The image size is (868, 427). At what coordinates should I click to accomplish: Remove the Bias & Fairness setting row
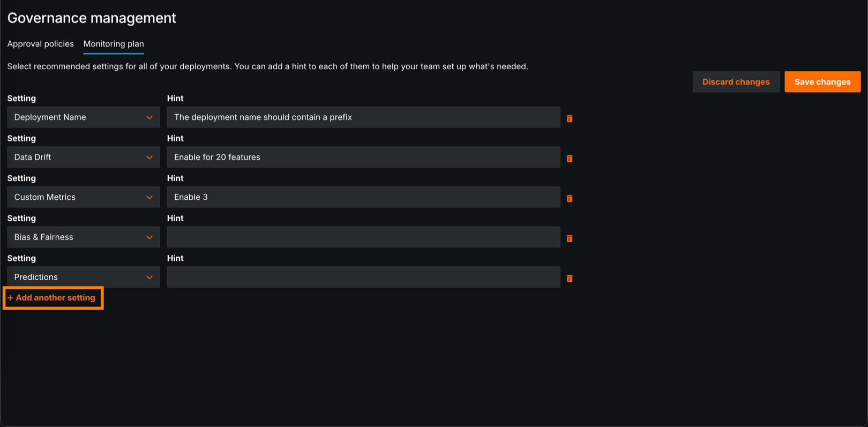coord(570,238)
